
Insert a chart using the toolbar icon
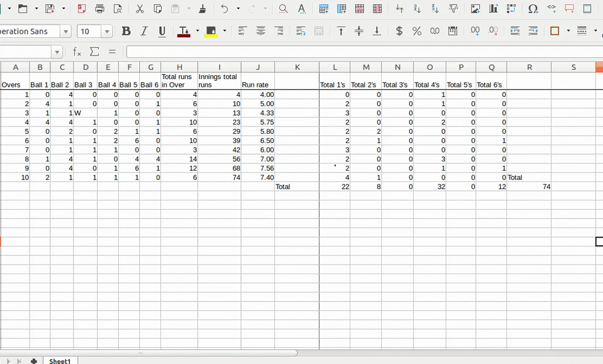click(494, 9)
